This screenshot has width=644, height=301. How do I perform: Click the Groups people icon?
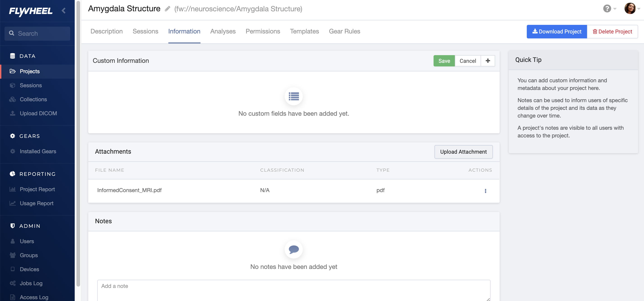pos(12,255)
